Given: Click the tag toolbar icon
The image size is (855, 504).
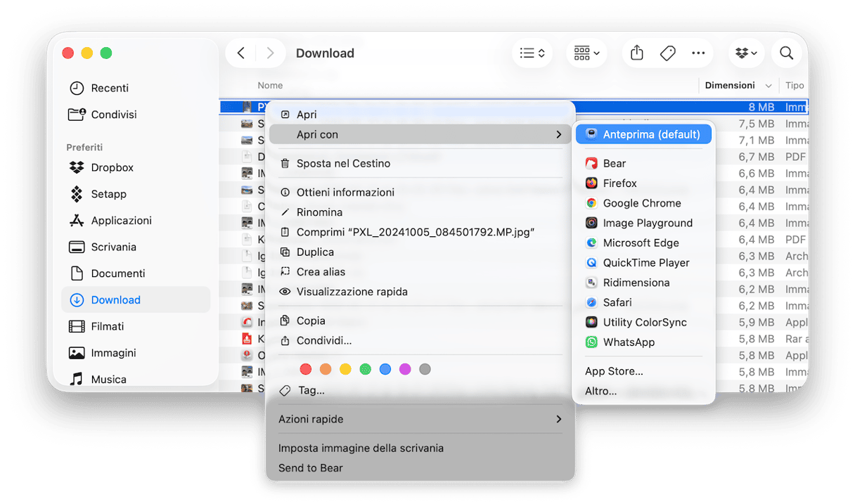Looking at the screenshot, I should point(668,53).
